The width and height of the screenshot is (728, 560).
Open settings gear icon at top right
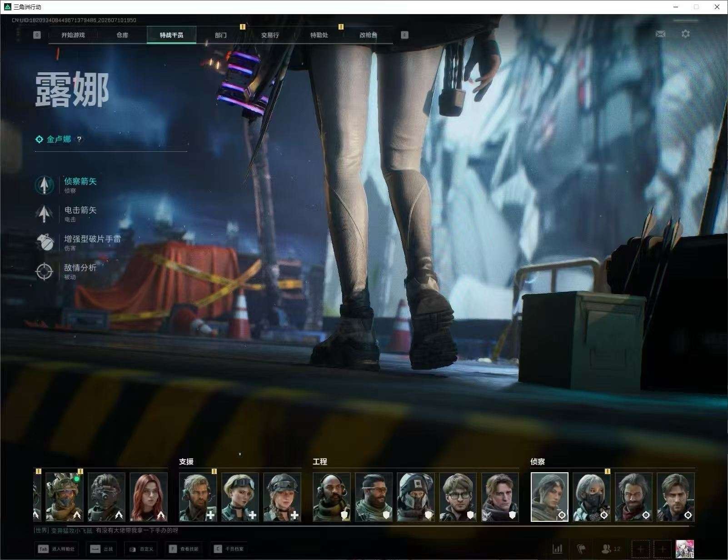point(685,34)
